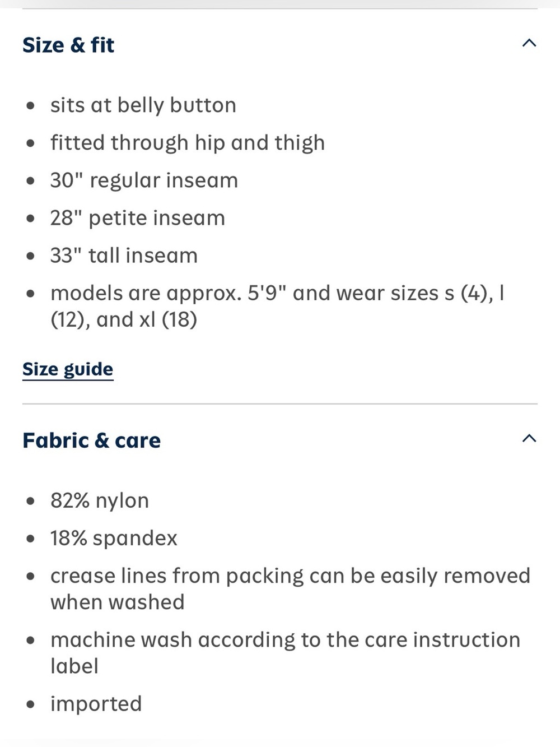The width and height of the screenshot is (560, 747).
Task: Click the bullet before 33" tall inseam
Action: coord(31,256)
